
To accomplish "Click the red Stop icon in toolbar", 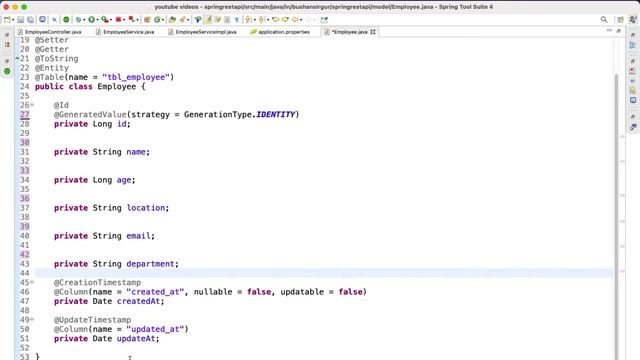I will tap(118, 20).
